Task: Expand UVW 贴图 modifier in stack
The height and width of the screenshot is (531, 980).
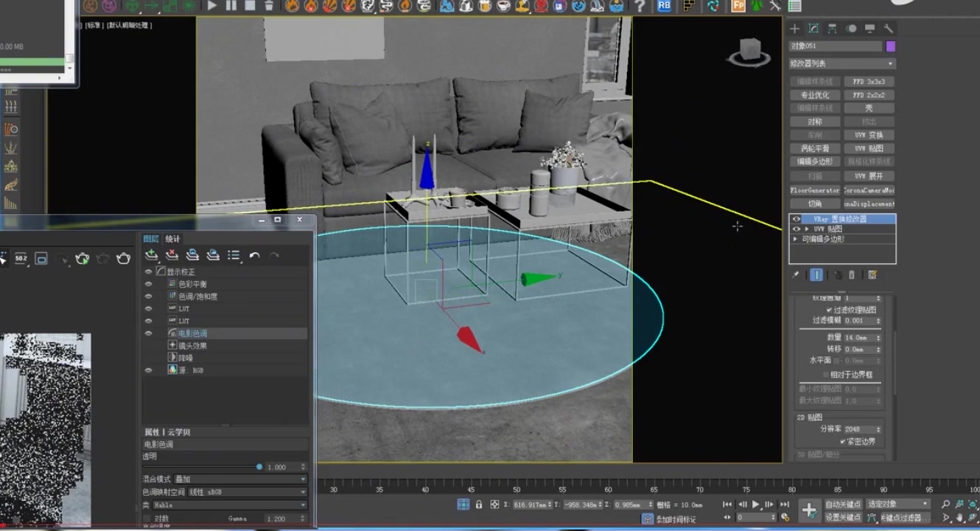Action: tap(806, 229)
